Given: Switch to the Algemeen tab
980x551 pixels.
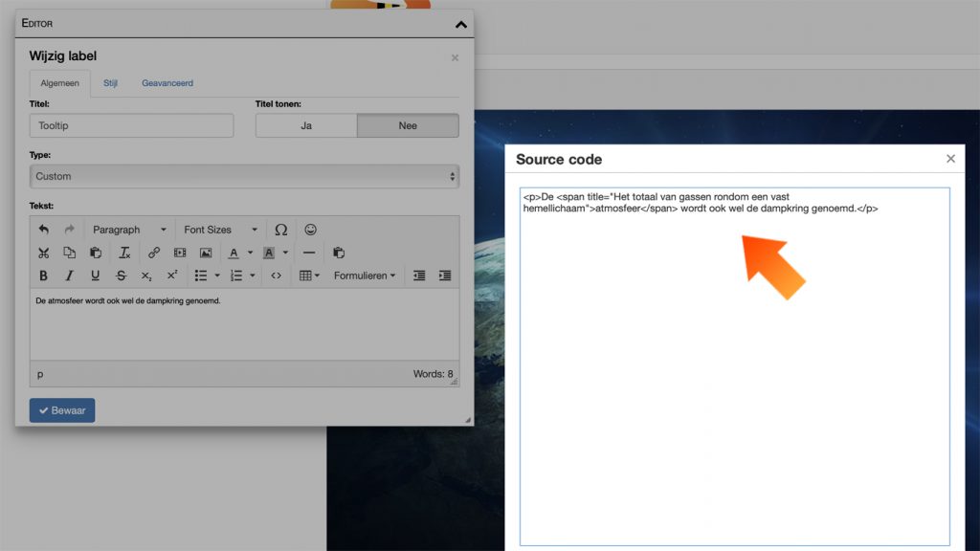Looking at the screenshot, I should 60,83.
